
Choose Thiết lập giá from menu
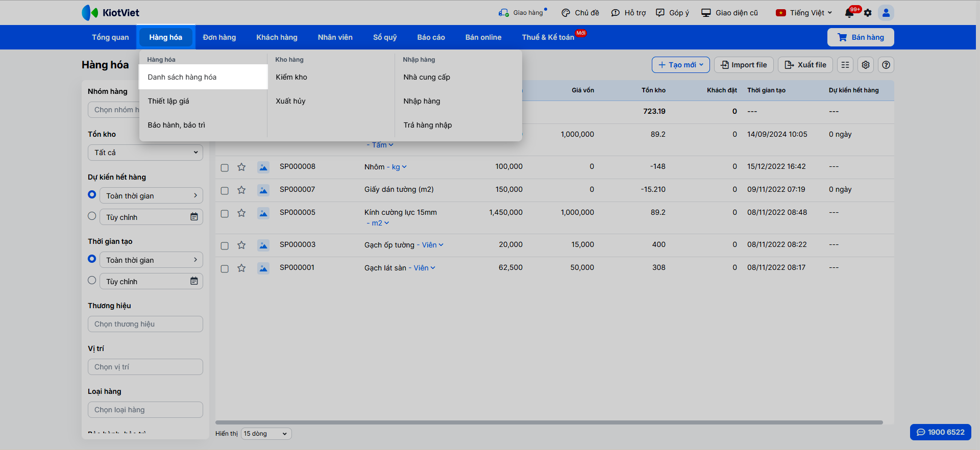pyautogui.click(x=168, y=101)
